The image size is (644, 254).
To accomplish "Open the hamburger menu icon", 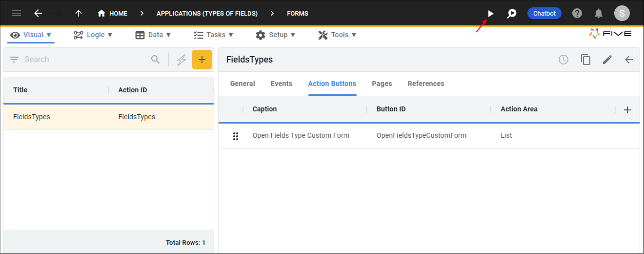I will 17,14.
